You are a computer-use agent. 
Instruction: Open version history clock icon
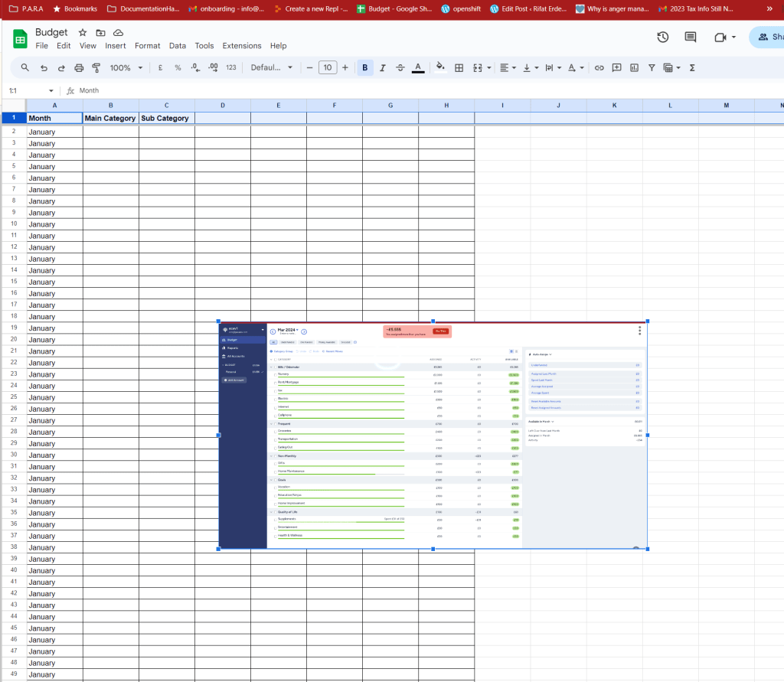coord(662,37)
